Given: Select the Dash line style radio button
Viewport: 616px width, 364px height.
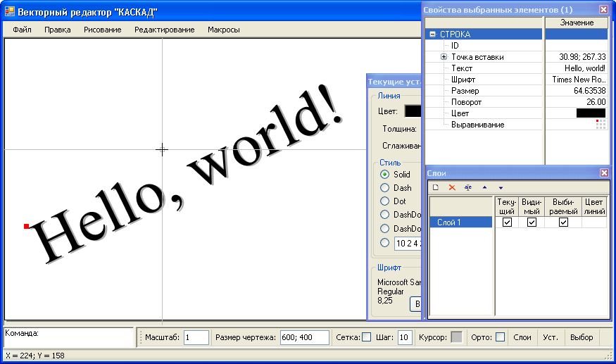Looking at the screenshot, I should tap(384, 188).
